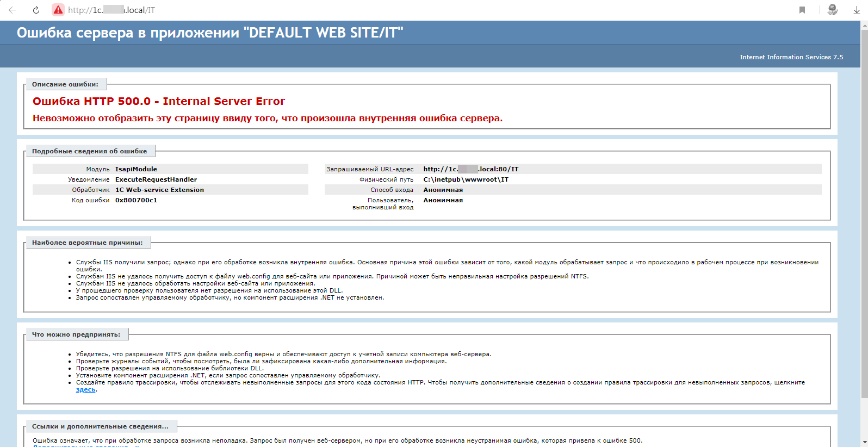Click the "Наиболее вероятные причины:" header
This screenshot has width=868, height=447.
pyautogui.click(x=87, y=243)
